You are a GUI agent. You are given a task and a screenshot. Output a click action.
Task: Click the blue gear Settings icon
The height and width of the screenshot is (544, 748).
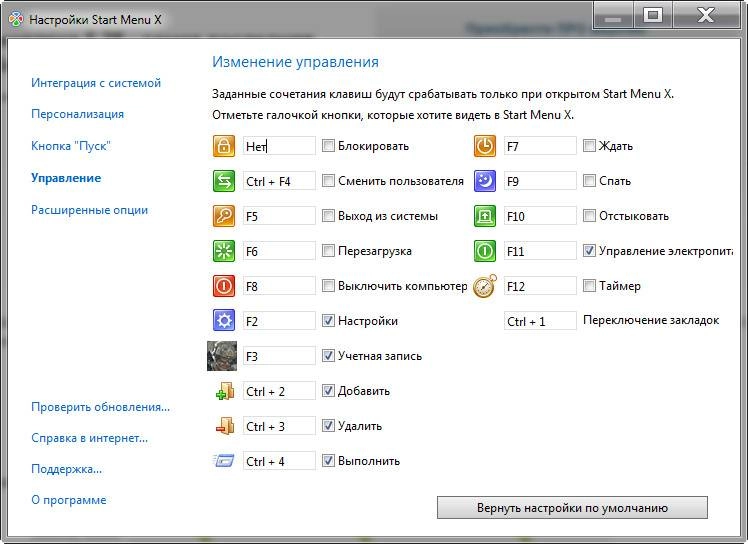224,321
